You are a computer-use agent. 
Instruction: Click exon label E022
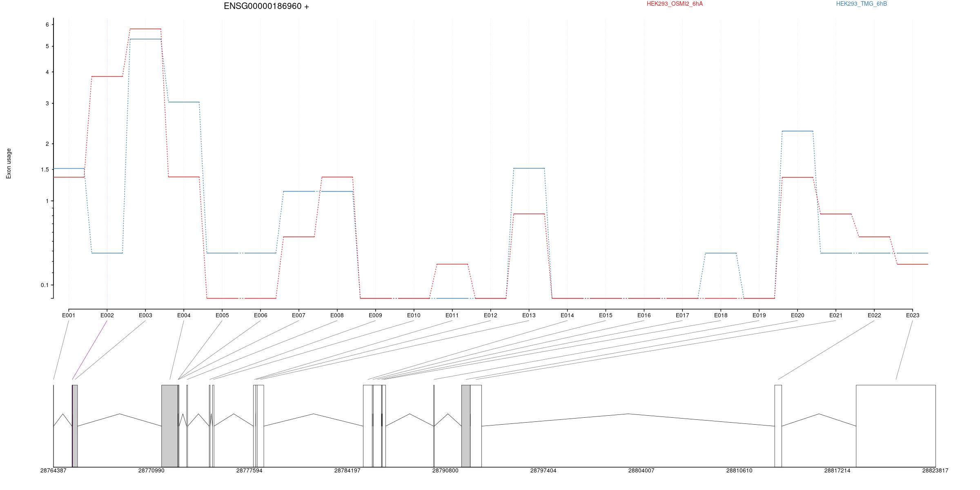click(874, 315)
